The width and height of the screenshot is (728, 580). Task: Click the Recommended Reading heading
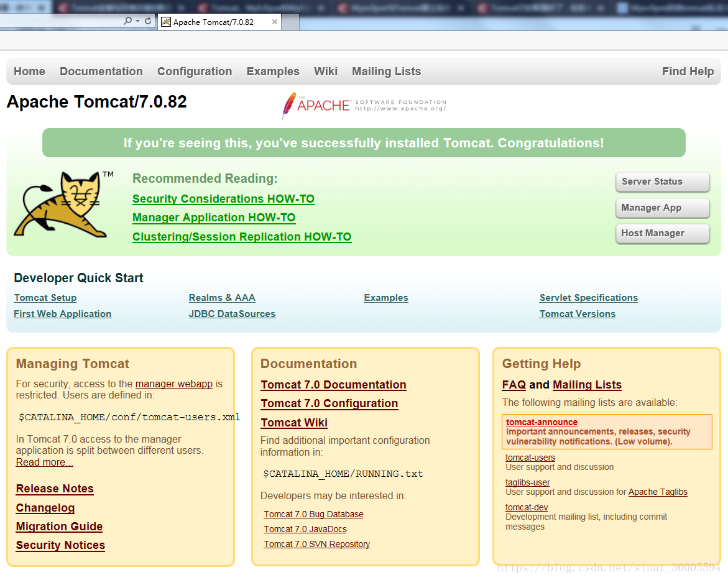pyautogui.click(x=205, y=179)
